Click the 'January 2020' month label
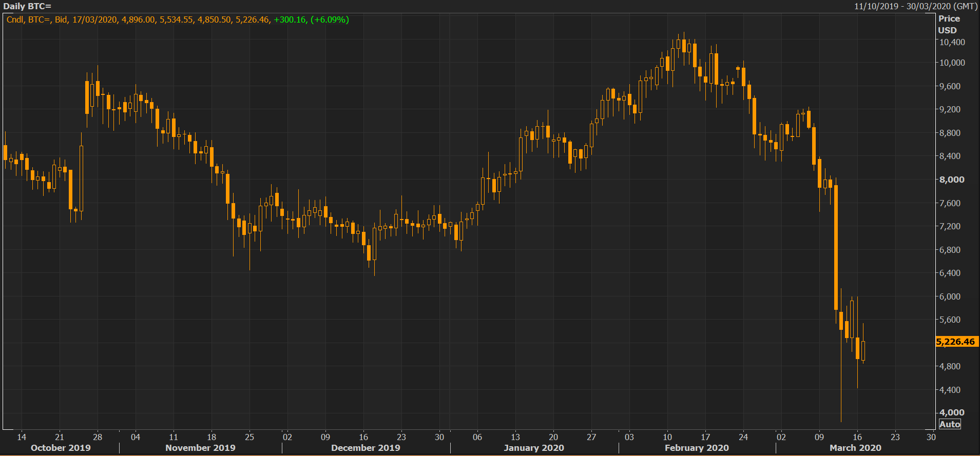Viewport: 980px width, 456px height. pos(534,448)
